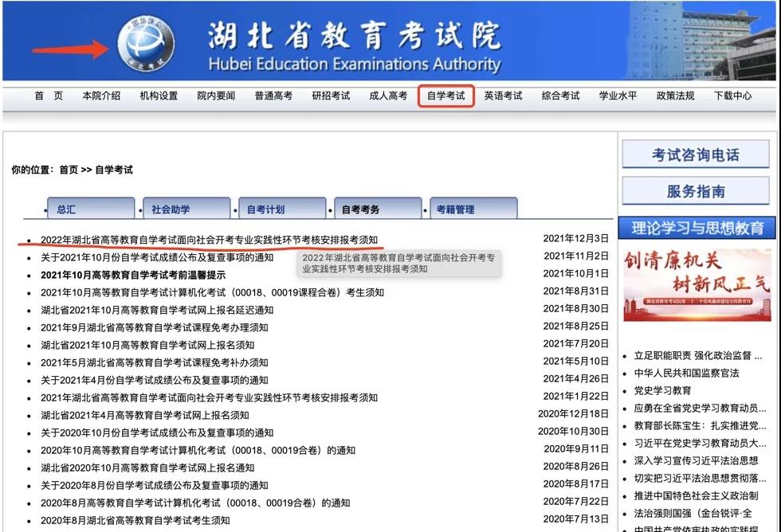
Task: Click the date 2021年11月2日 in the list
Action: pos(575,256)
